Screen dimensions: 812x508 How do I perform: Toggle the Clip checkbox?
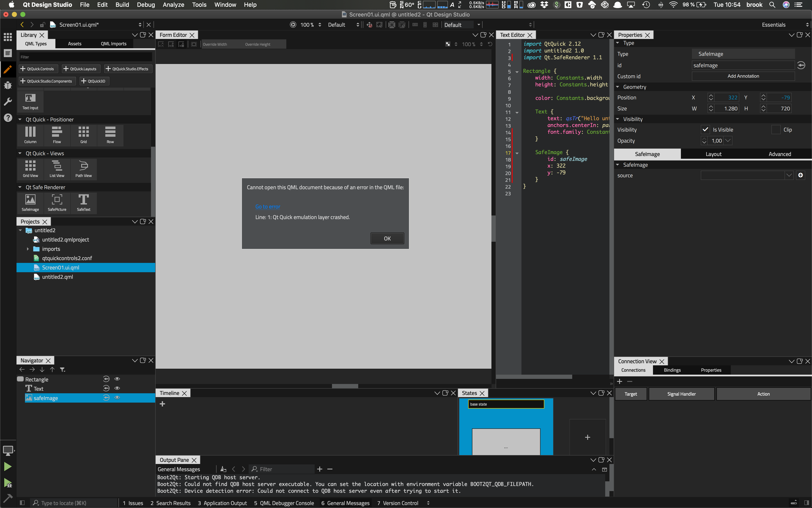(776, 130)
